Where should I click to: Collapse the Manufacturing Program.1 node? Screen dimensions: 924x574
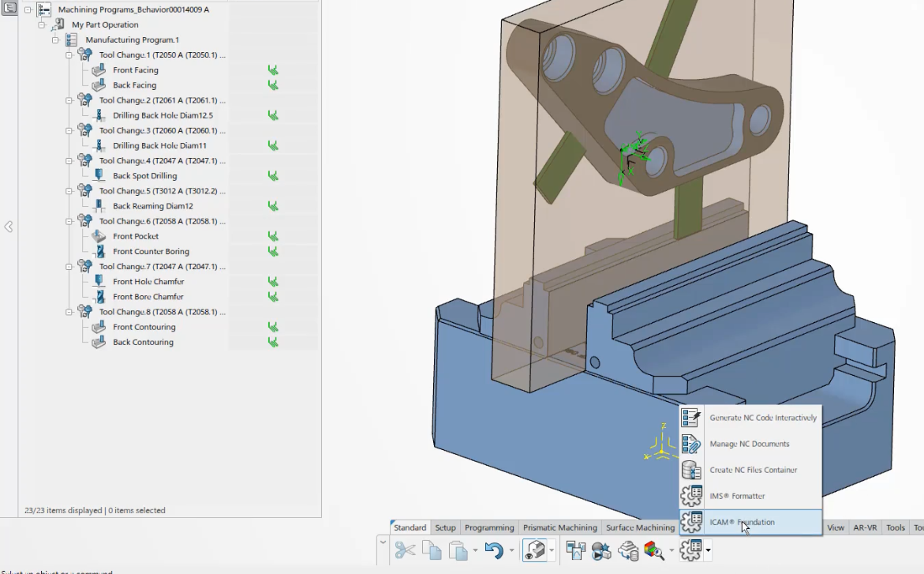pyautogui.click(x=56, y=40)
